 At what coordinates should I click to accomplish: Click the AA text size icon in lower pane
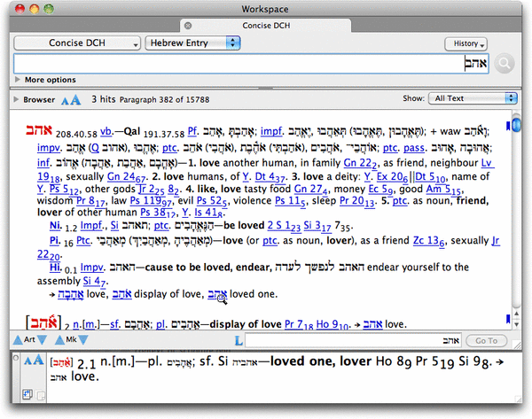click(32, 361)
